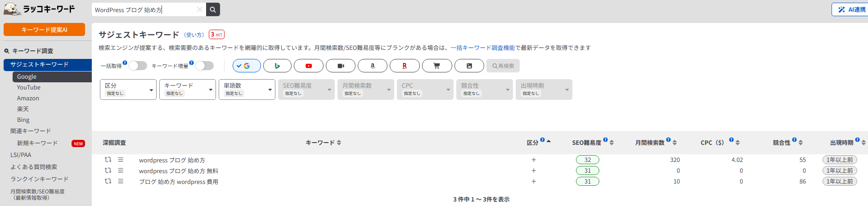868x206 pixels.
Task: Click the help icon beside SEO難易度 header
Action: point(605,140)
